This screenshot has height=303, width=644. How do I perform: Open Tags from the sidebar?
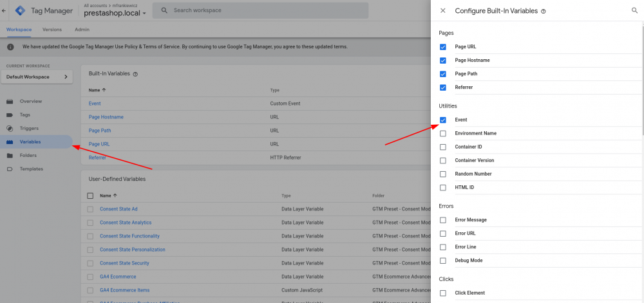tap(25, 115)
